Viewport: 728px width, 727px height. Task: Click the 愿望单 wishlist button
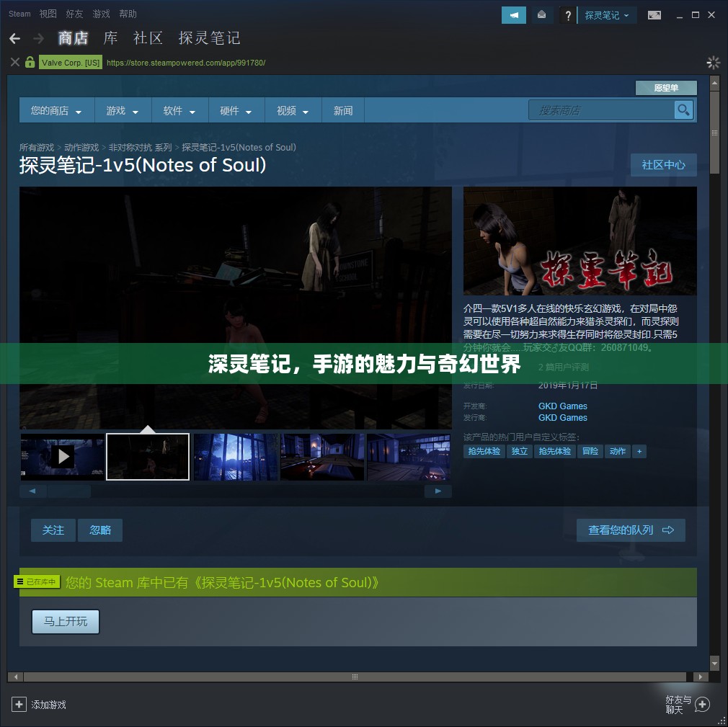pyautogui.click(x=666, y=88)
